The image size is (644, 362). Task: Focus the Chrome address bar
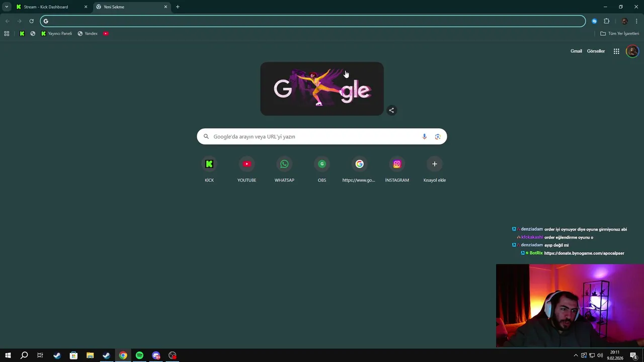[x=313, y=21]
